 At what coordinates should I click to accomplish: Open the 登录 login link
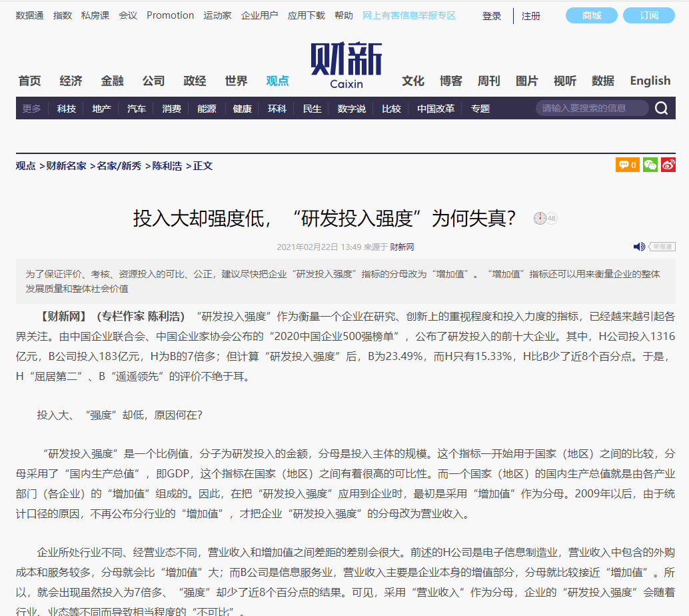(x=492, y=16)
